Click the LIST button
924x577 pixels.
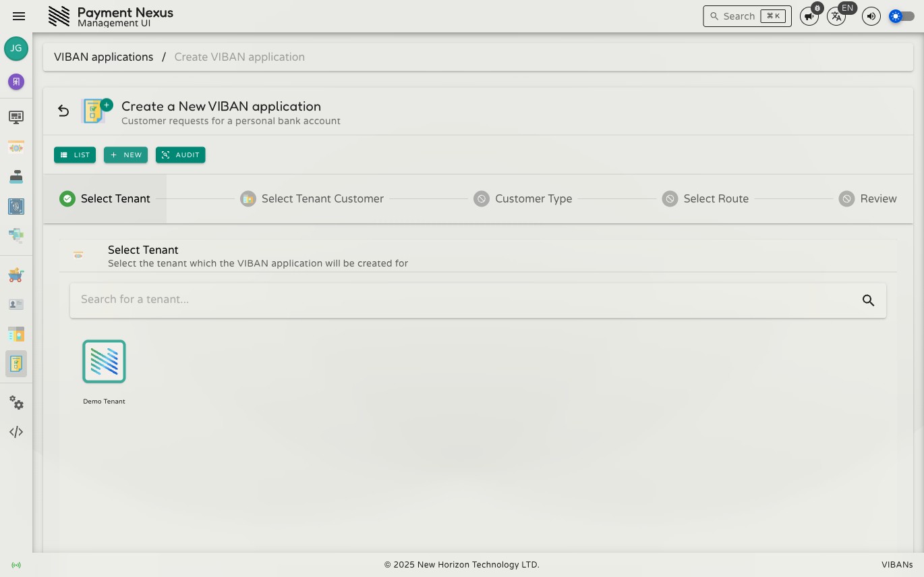pos(75,155)
